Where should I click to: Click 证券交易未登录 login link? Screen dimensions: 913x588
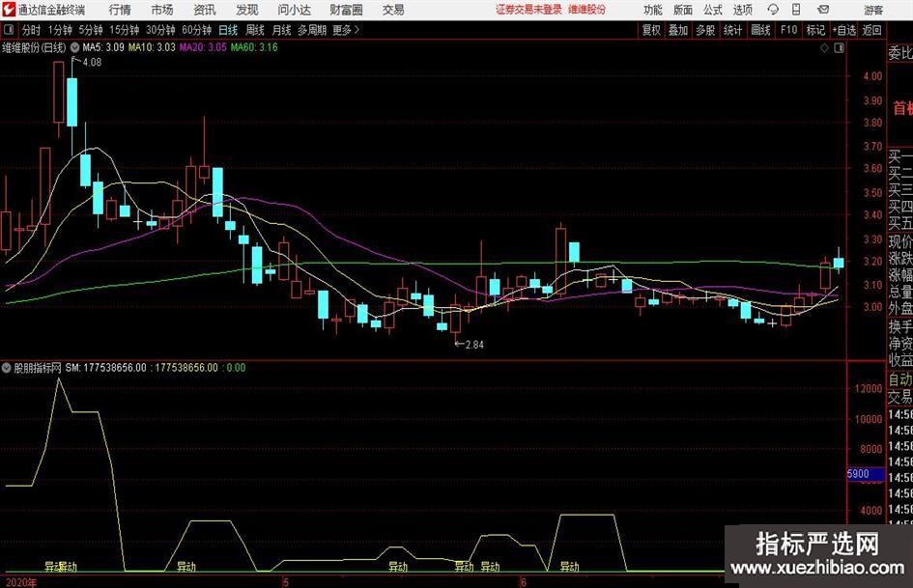click(x=528, y=10)
